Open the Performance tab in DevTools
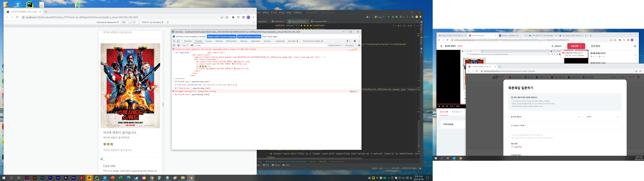The image size is (644, 181). (231, 41)
